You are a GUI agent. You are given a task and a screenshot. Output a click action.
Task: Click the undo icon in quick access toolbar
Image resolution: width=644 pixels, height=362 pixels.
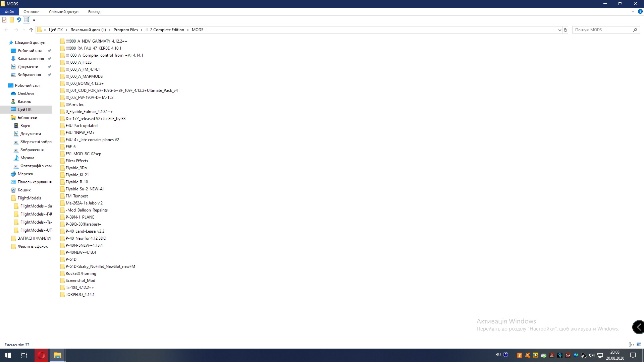(x=19, y=20)
